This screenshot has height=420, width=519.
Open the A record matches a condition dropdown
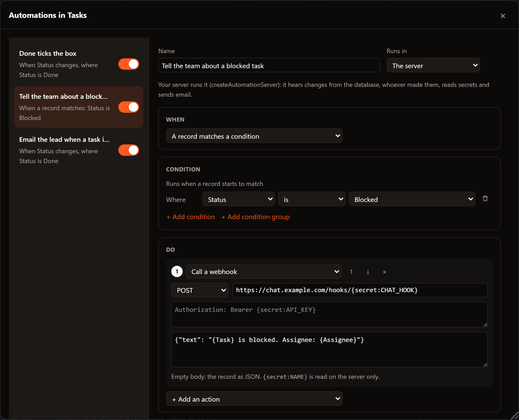coord(254,136)
